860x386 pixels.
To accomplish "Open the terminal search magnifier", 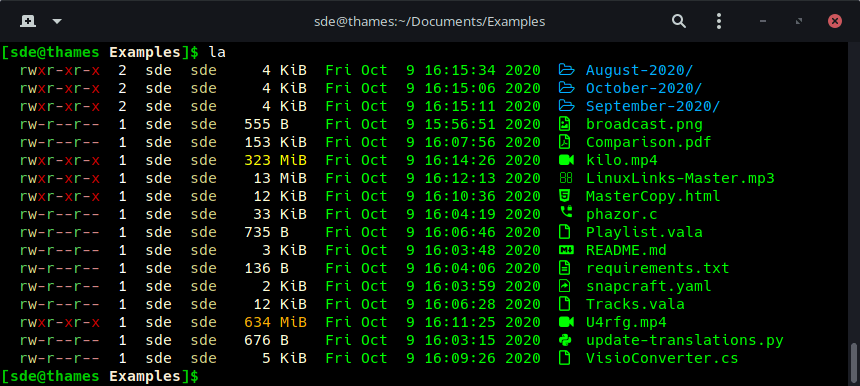I will click(679, 21).
